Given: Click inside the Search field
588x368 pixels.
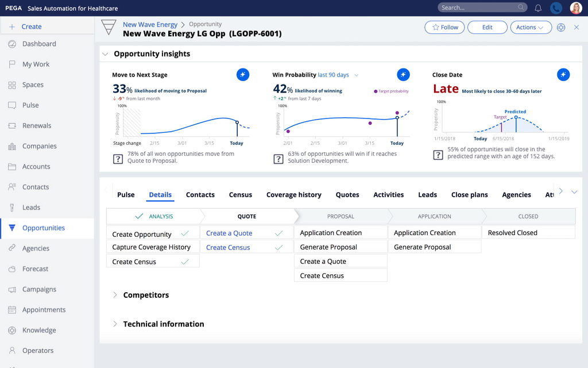Looking at the screenshot, I should pyautogui.click(x=480, y=7).
